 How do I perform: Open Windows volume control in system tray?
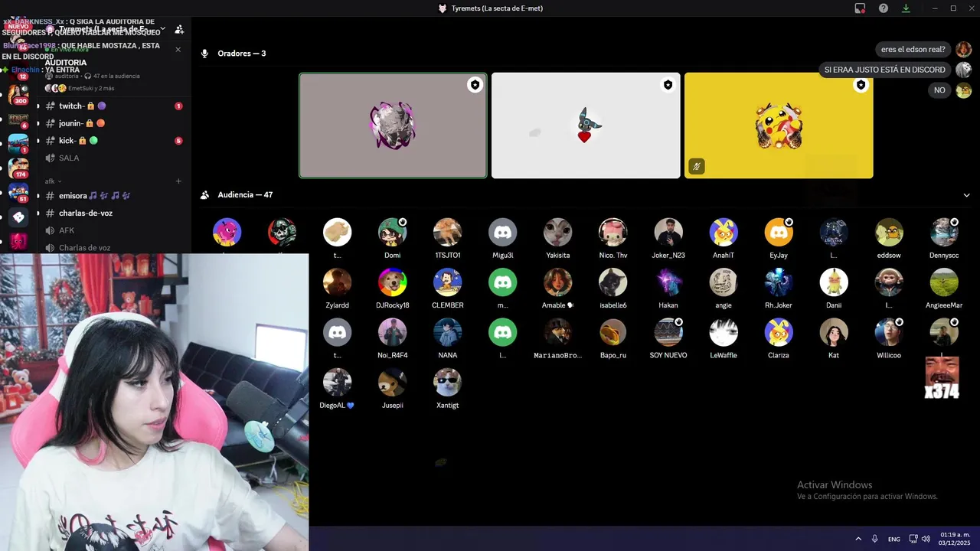(x=926, y=539)
